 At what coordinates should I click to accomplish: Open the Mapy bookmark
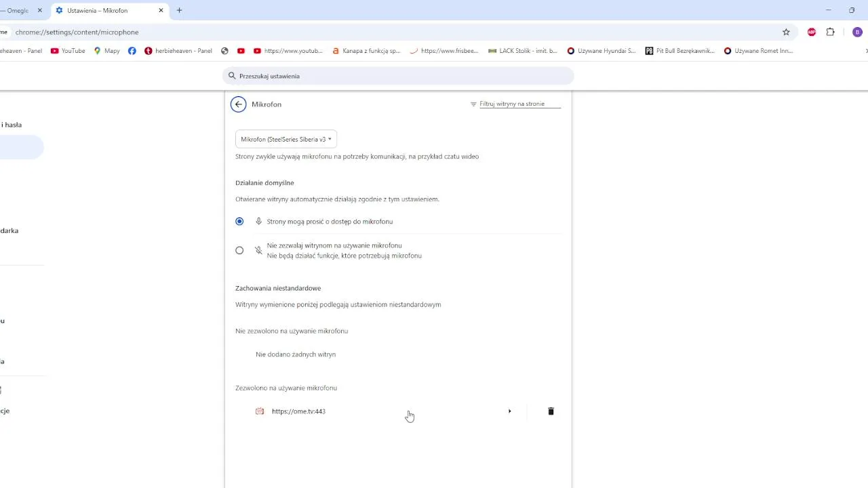click(x=107, y=51)
